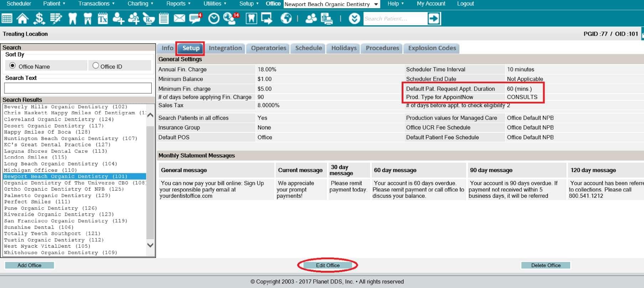Open the globe people icon with badge 14
644x288 pixels.
click(x=231, y=19)
